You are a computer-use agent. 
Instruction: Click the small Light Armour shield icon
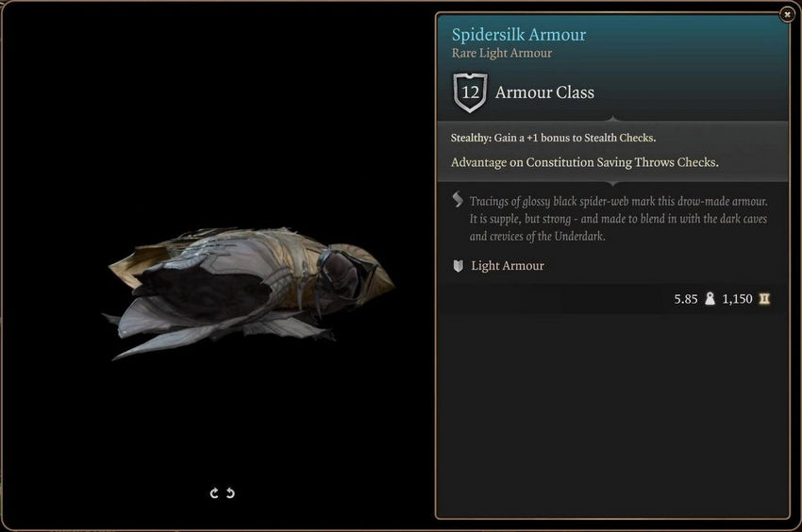[x=459, y=266]
